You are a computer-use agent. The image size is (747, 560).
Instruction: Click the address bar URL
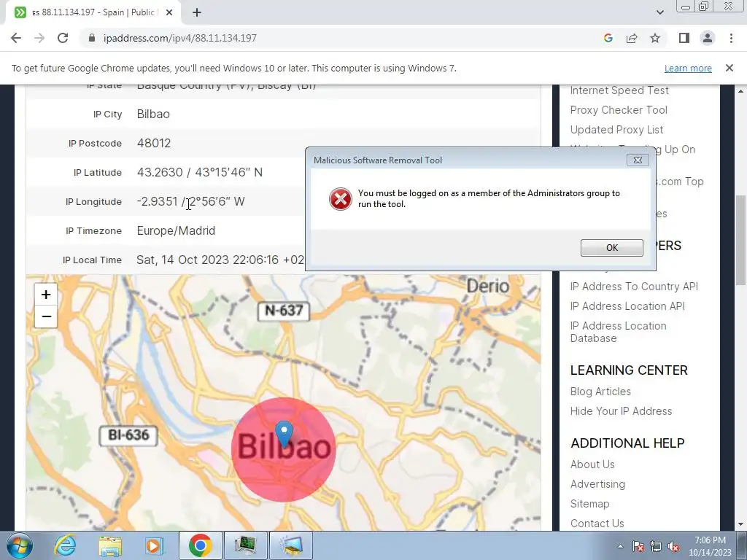pos(179,38)
